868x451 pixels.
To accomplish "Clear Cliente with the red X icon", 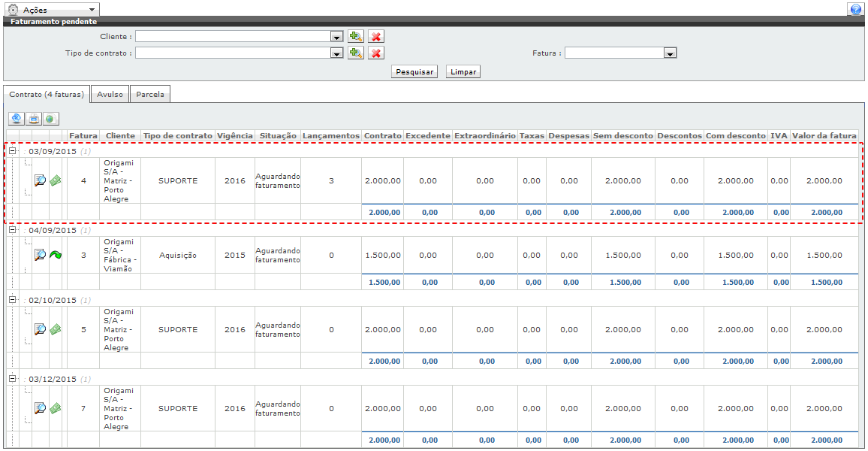I will tap(376, 36).
